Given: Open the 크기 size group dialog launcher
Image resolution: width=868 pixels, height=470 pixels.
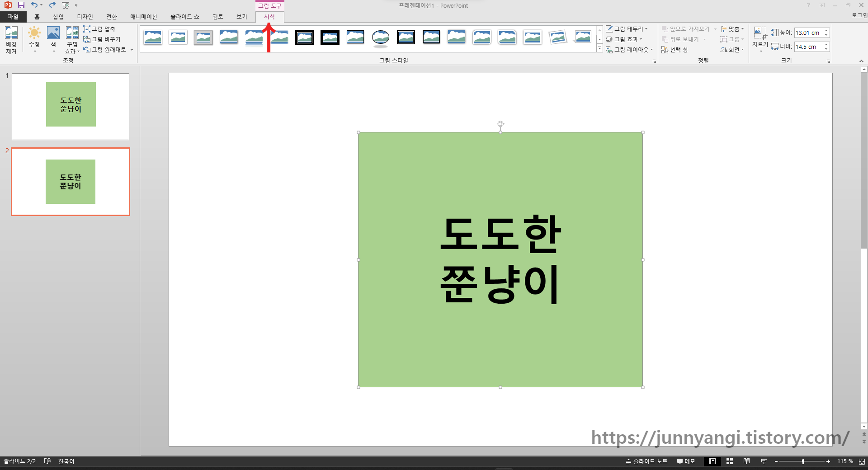Looking at the screenshot, I should [828, 61].
